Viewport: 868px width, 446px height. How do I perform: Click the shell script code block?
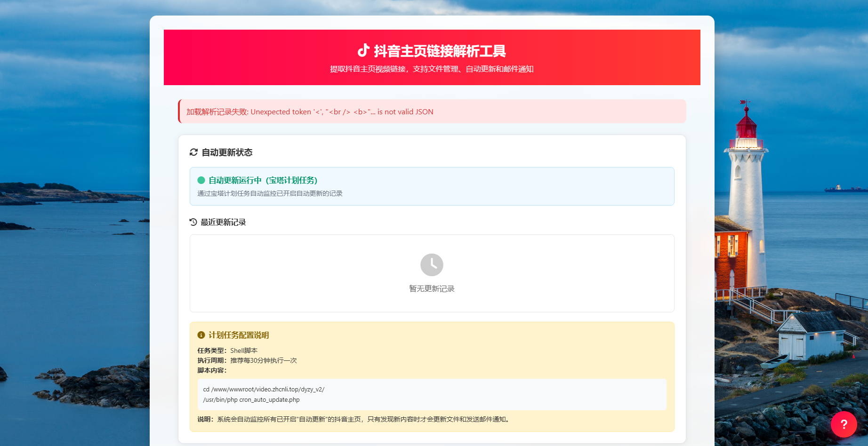click(431, 395)
